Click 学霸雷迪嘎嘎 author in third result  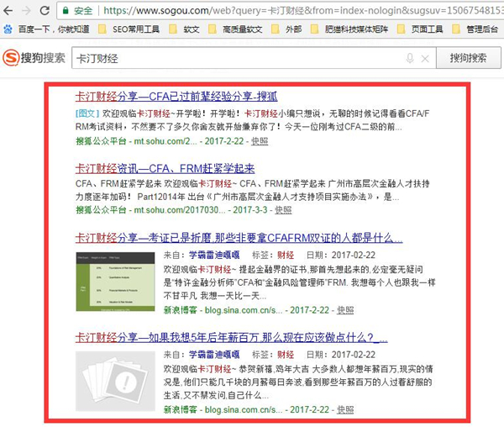point(214,255)
